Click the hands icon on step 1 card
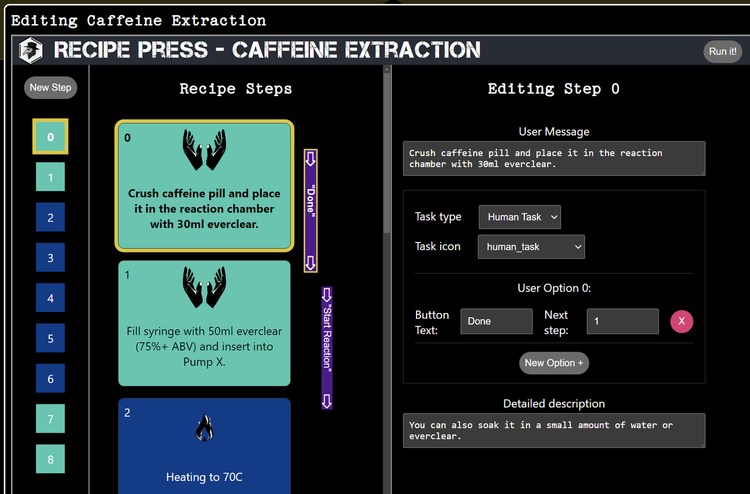The width and height of the screenshot is (750, 494). (205, 287)
